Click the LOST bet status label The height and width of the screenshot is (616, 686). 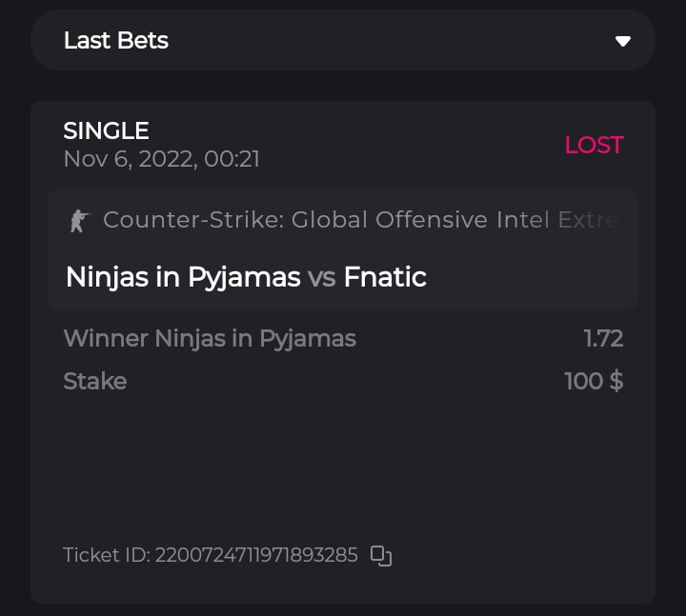[x=594, y=145]
